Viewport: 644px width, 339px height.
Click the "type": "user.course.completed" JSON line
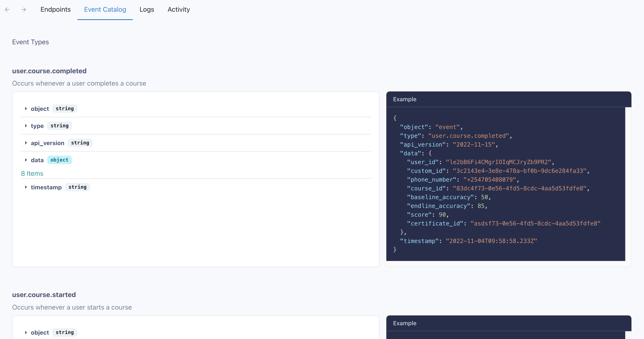456,136
